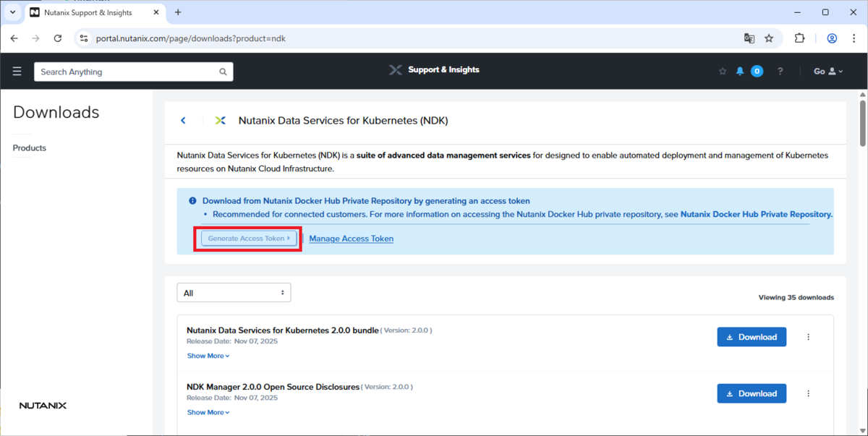Click the browser back arrow

pos(14,38)
